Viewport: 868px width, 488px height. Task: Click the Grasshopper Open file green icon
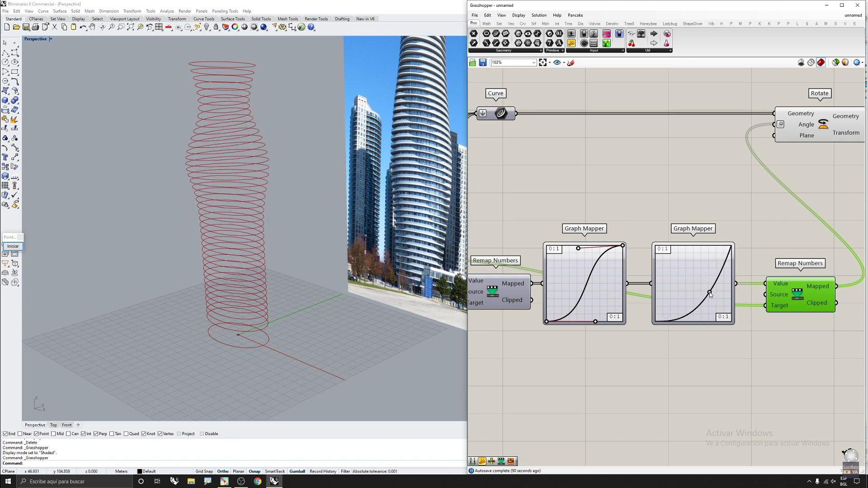472,62
